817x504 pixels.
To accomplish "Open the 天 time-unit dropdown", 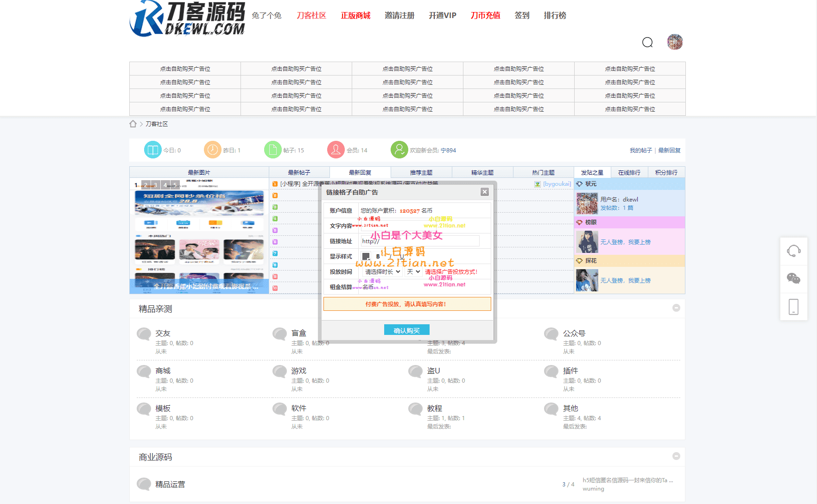I will tap(413, 271).
